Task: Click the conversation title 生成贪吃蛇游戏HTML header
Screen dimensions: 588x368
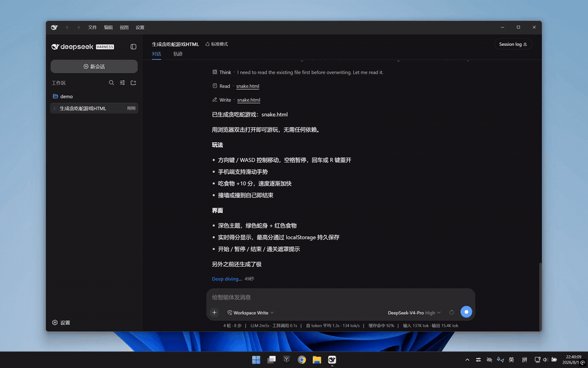Action: (x=175, y=44)
